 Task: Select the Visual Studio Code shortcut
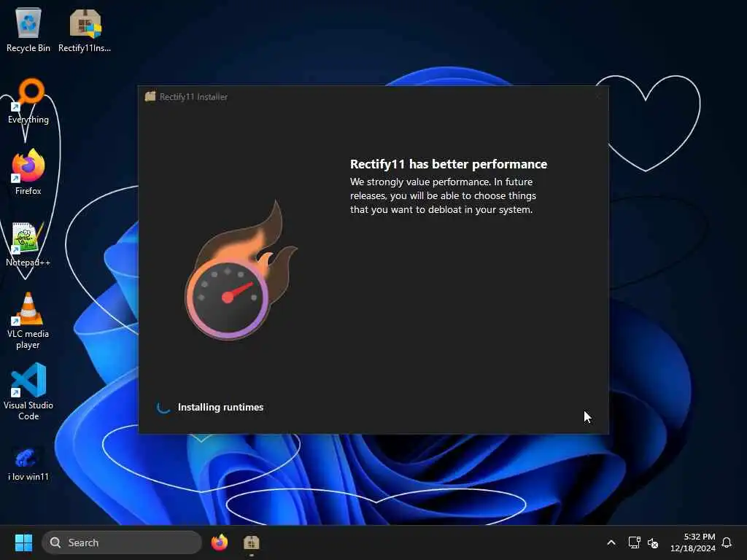[x=28, y=392]
